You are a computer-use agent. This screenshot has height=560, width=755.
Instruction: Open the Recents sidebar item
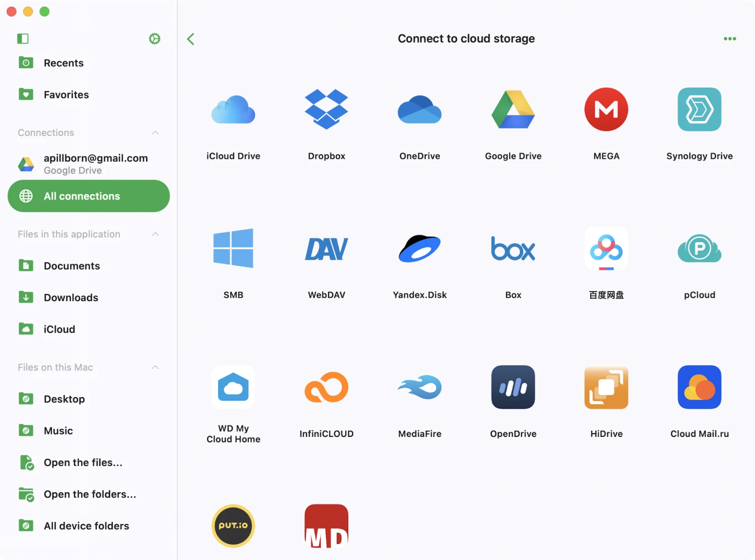(63, 63)
